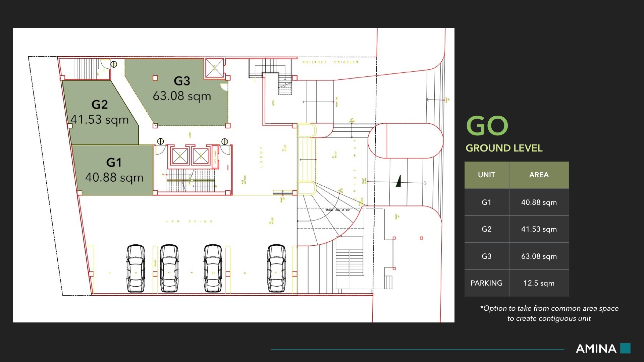Image resolution: width=644 pixels, height=362 pixels.
Task: Click the UNIT table header
Action: pos(487,175)
